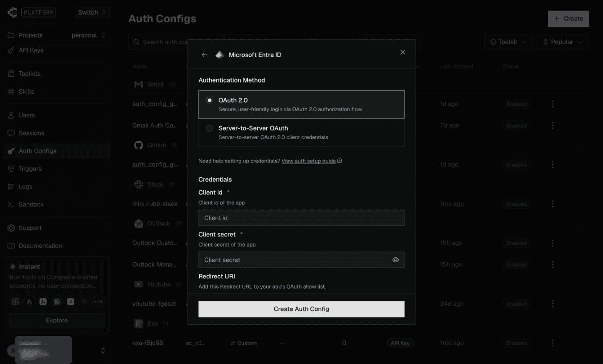Close the Microsoft Entra ID dialog
Viewport: 603px width, 364px height.
click(x=403, y=52)
